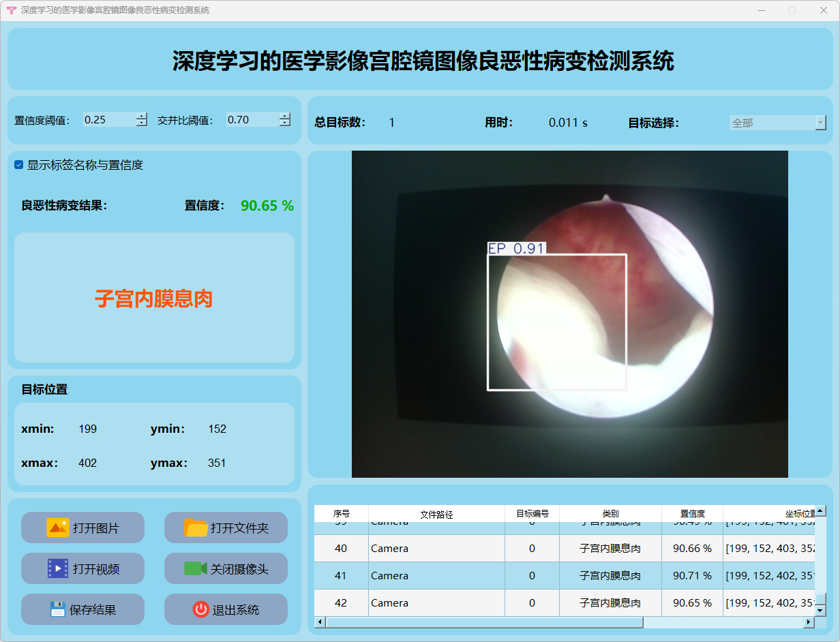Viewport: 840px width, 642px height.
Task: Click the green camera icon to close camera
Action: pyautogui.click(x=195, y=568)
